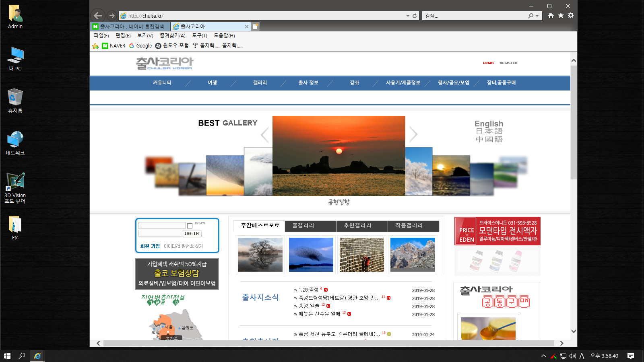
Task: Open the 갤러리 navigation item
Action: click(x=260, y=83)
